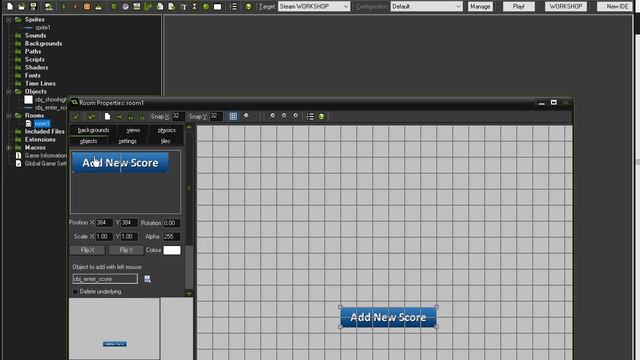Collapse the Objects folder

[x=9, y=92]
